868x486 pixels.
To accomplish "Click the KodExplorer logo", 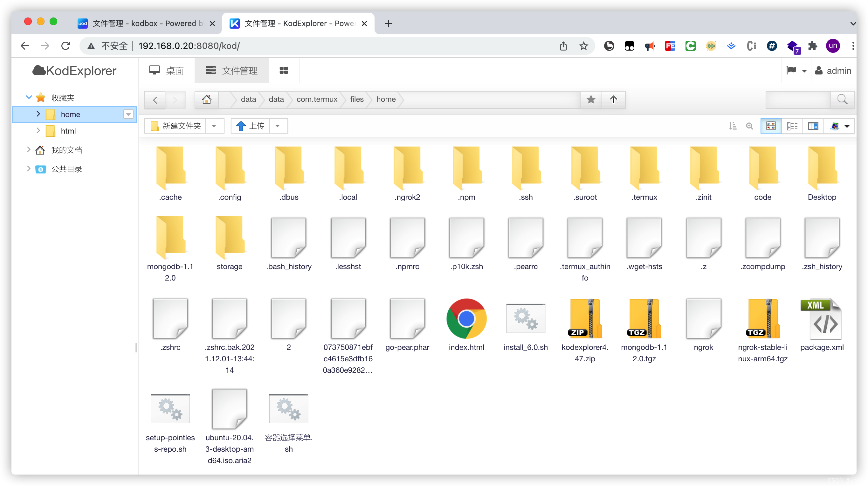I will [74, 70].
